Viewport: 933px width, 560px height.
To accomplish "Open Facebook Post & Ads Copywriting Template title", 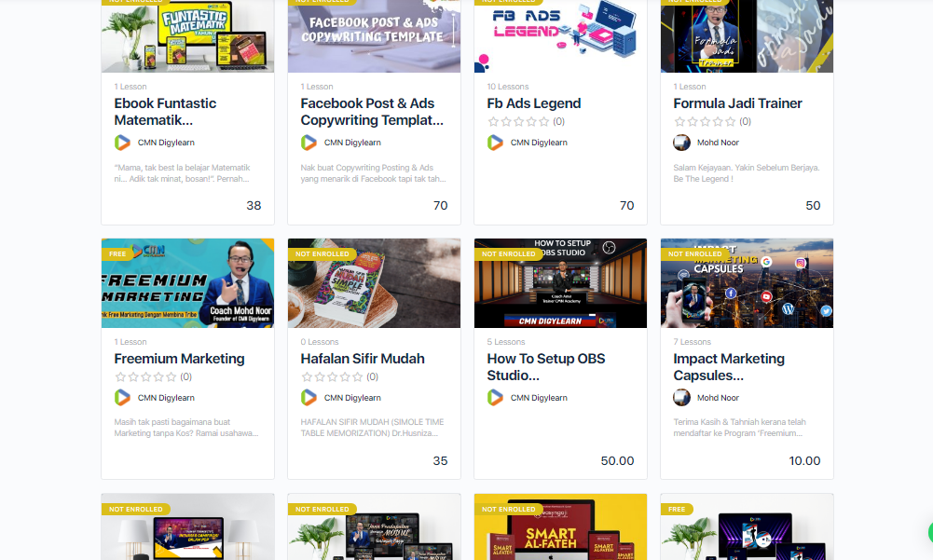I will [x=372, y=111].
